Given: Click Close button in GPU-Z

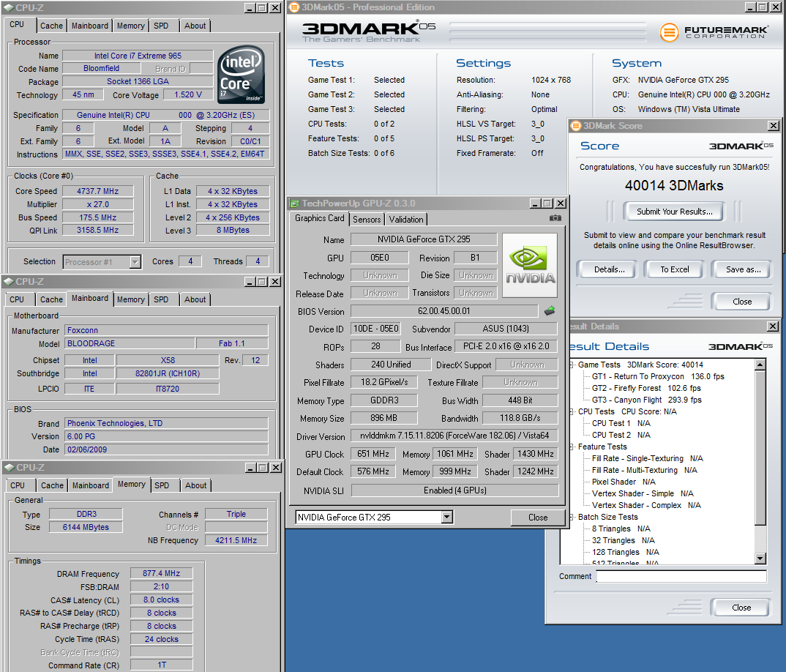Looking at the screenshot, I should pyautogui.click(x=537, y=517).
